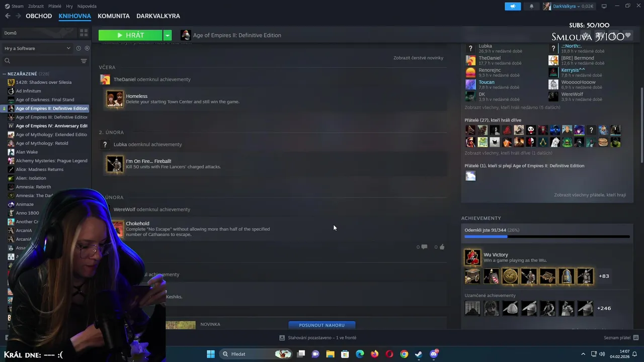Show the +83 more unlocked achievements
The width and height of the screenshot is (644, 362).
pos(604,276)
